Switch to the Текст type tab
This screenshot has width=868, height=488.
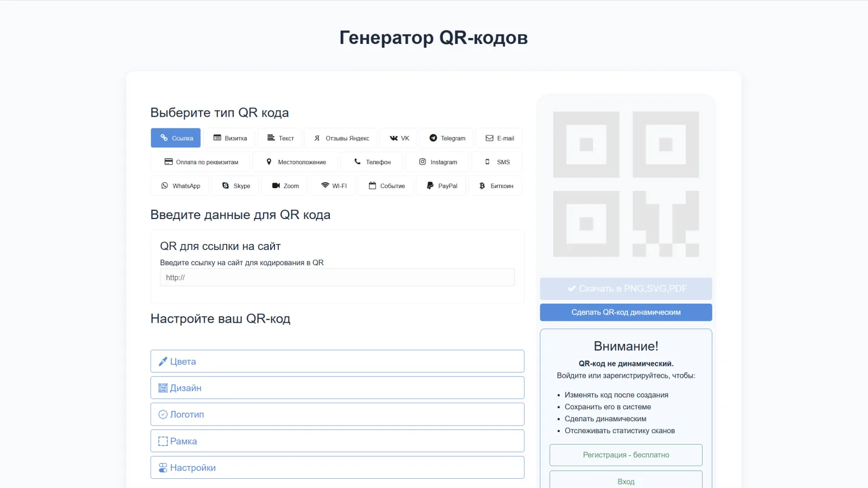pos(279,138)
